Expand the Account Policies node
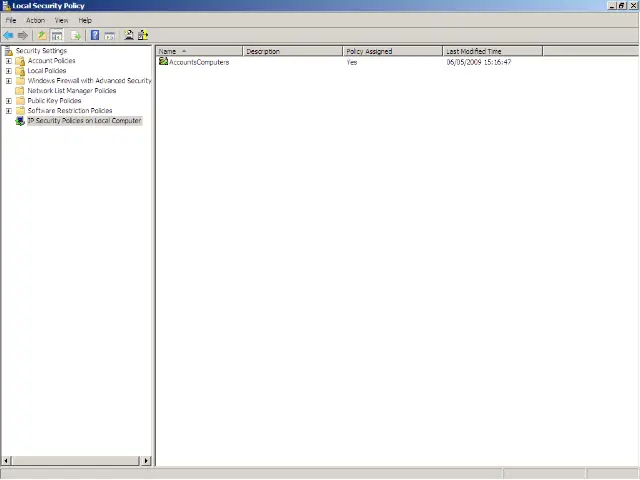This screenshot has height=480, width=640. click(9, 61)
